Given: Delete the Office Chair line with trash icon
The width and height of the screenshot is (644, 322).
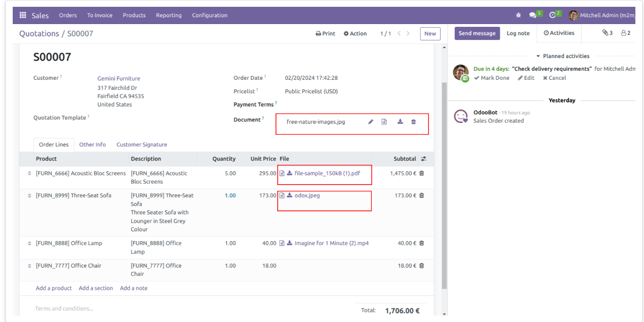Looking at the screenshot, I should point(422,265).
